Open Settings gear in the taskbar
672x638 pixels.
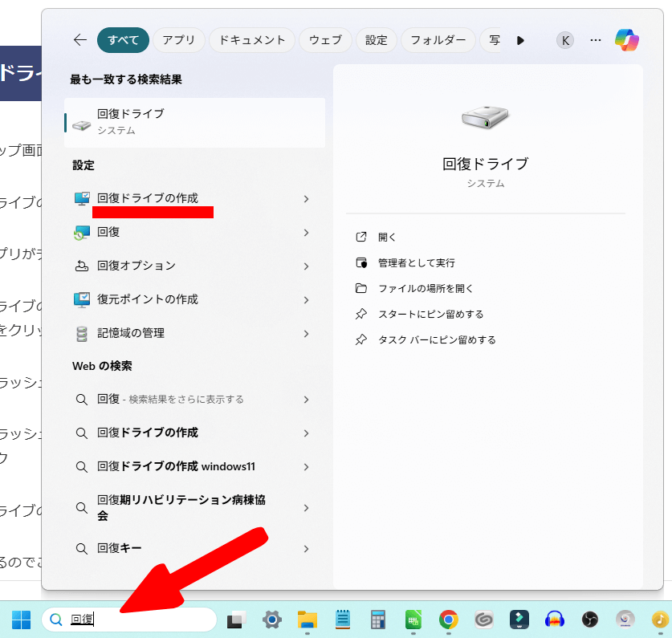pos(273,620)
